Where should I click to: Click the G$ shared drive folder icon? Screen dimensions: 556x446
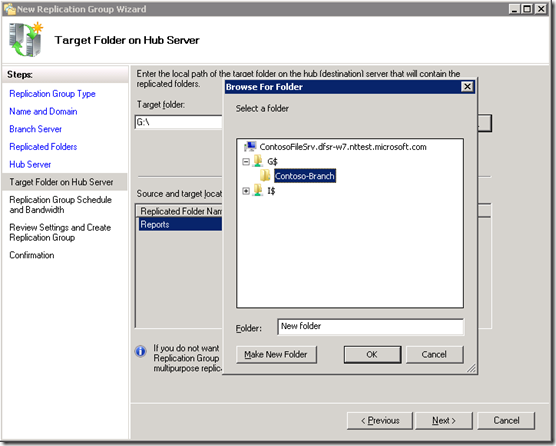click(x=258, y=161)
